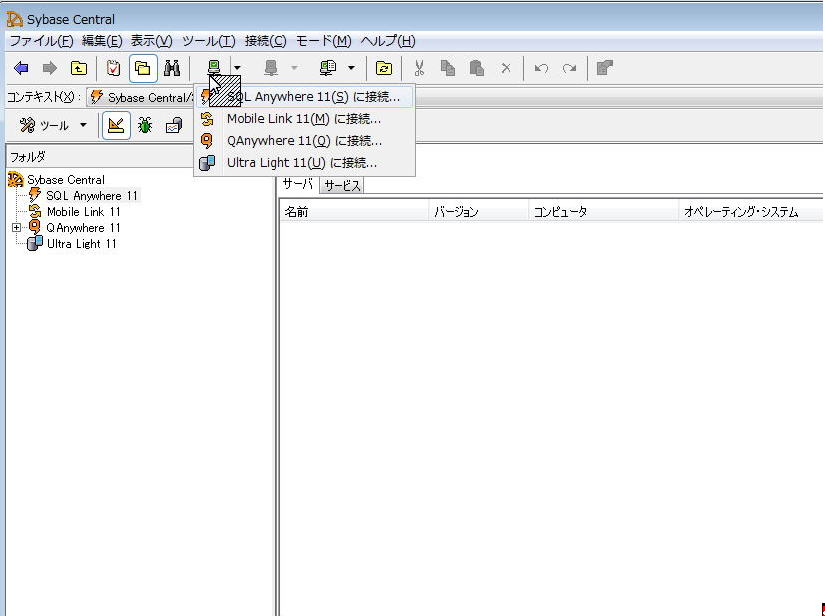Click the up one level folder icon

pos(78,68)
